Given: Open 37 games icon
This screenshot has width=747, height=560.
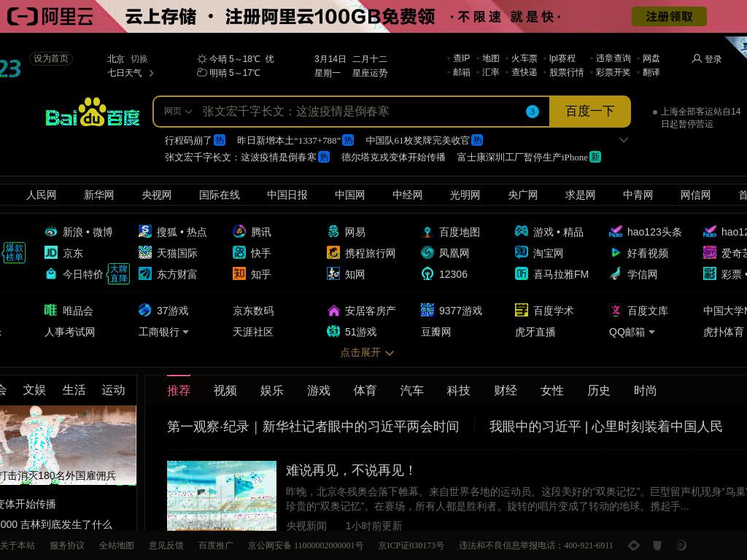Looking at the screenshot, I should pyautogui.click(x=145, y=310).
